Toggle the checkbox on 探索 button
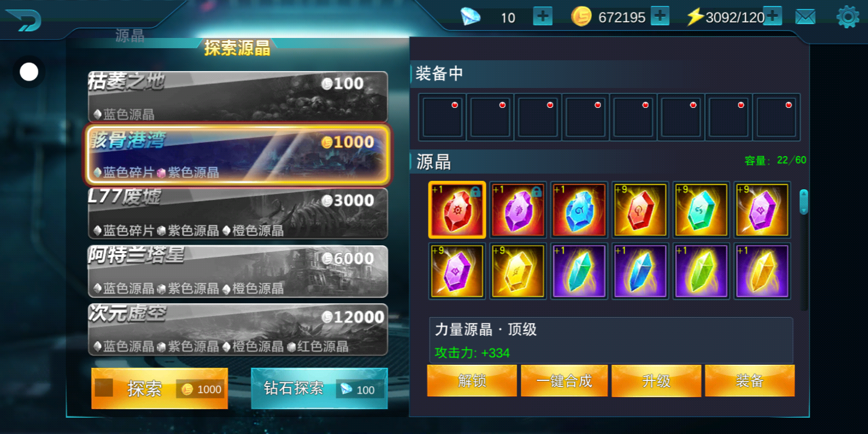 pos(104,388)
